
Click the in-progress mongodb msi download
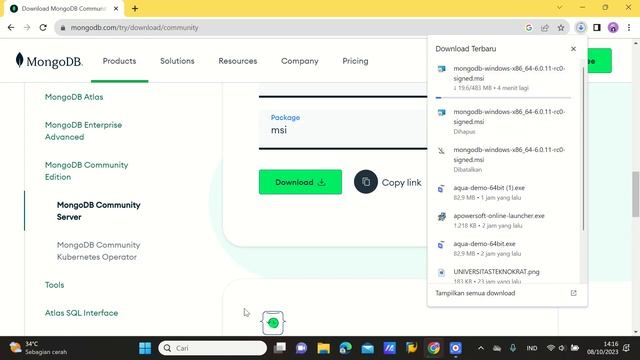(x=505, y=78)
